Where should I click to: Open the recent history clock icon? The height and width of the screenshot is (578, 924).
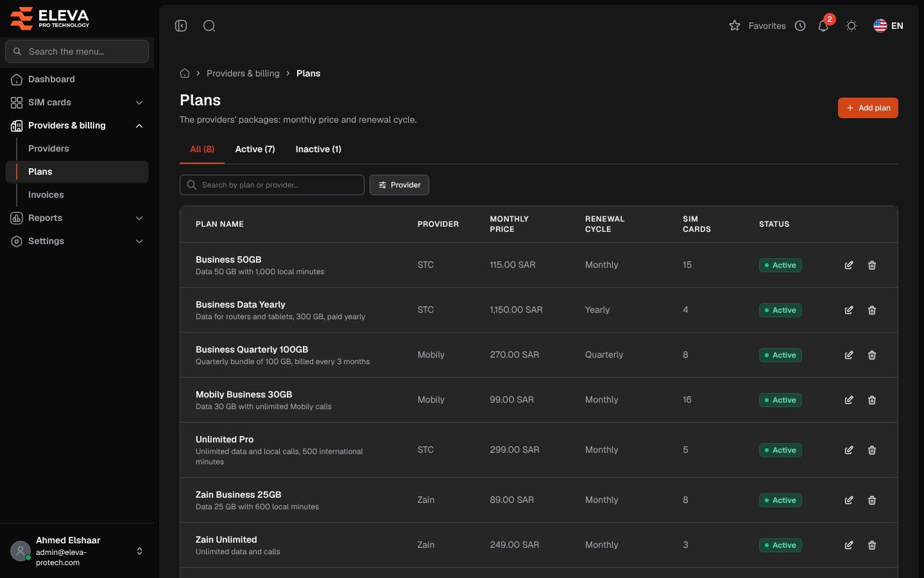pos(800,26)
